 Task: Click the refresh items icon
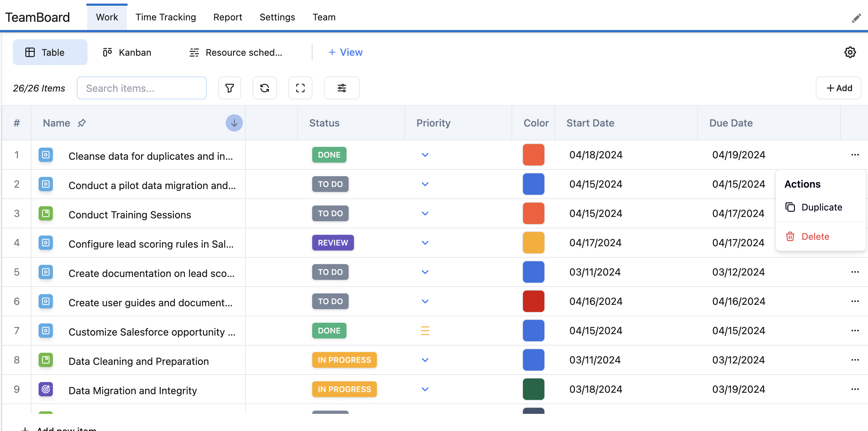pyautogui.click(x=264, y=88)
